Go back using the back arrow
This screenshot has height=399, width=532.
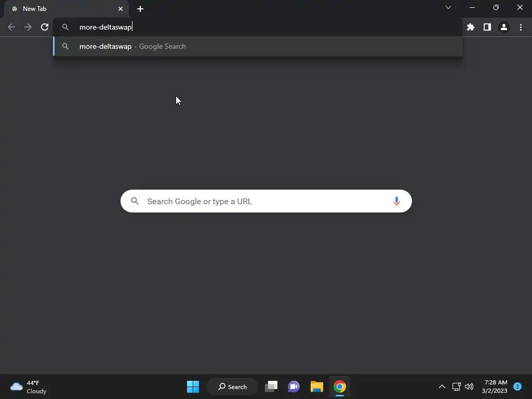pos(11,27)
